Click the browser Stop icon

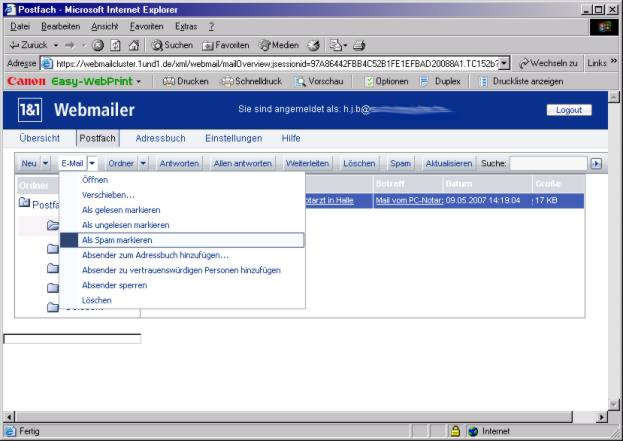99,45
